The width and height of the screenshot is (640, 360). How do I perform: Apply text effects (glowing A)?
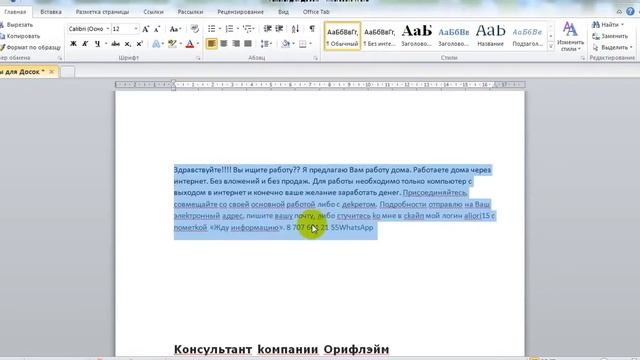point(156,44)
